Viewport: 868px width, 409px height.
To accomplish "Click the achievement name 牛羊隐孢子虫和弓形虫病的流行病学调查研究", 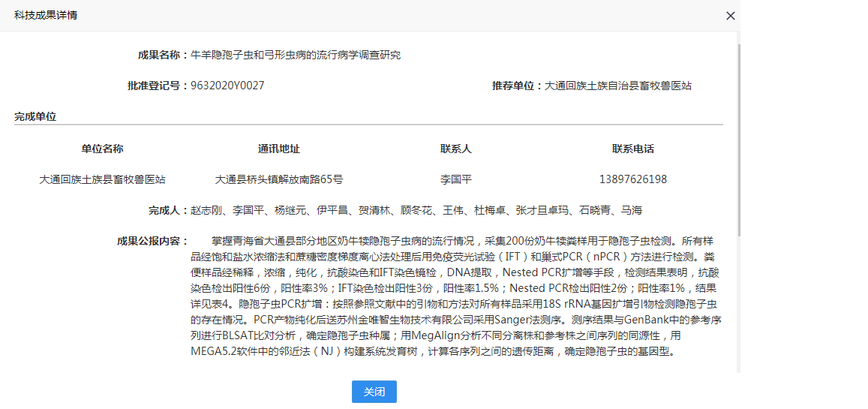I will click(x=296, y=55).
